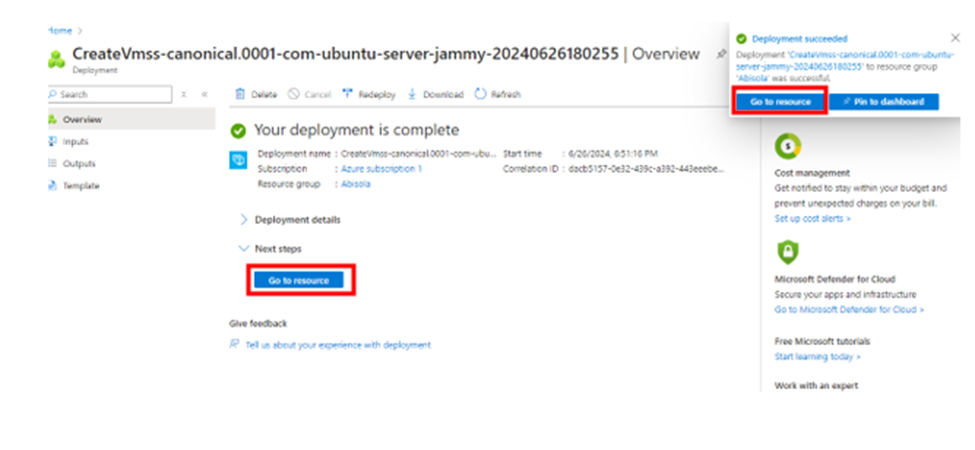Click the Download toolbar button
This screenshot has width=975, height=450.
(x=435, y=94)
